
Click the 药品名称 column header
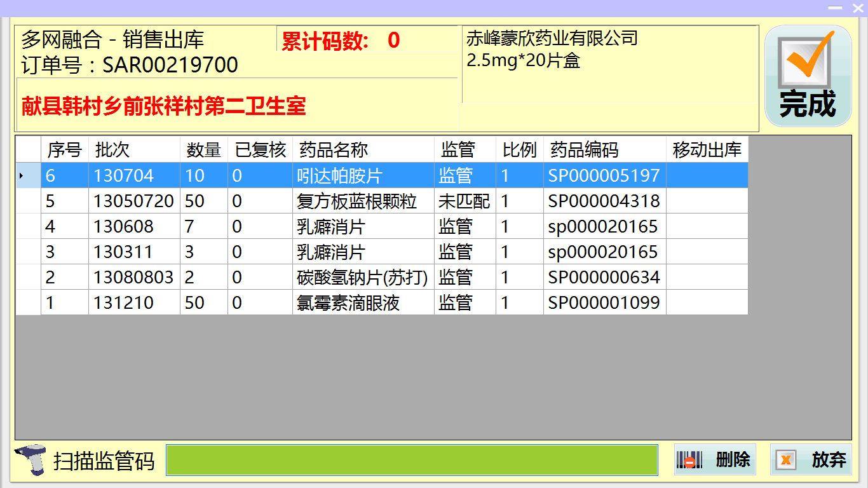point(363,150)
